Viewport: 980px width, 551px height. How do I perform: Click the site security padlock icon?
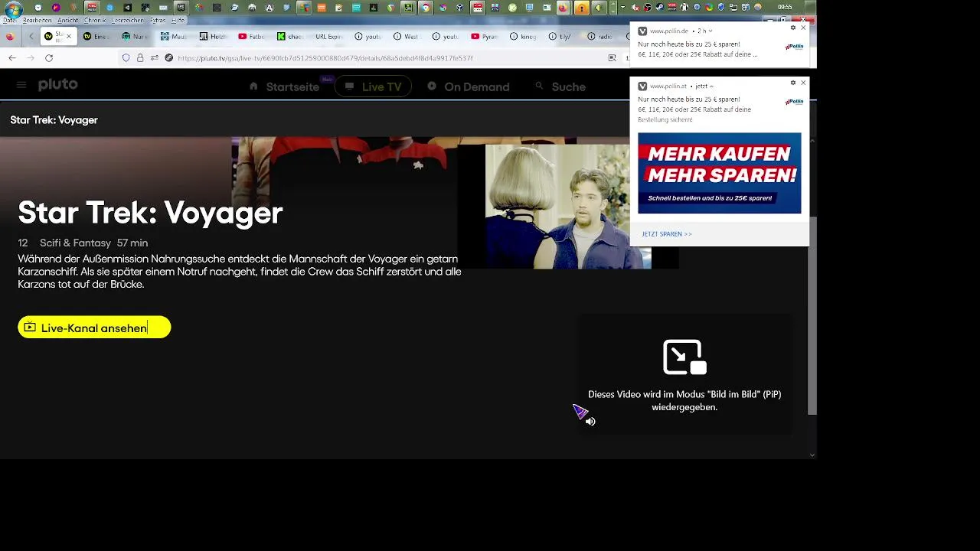click(x=140, y=58)
